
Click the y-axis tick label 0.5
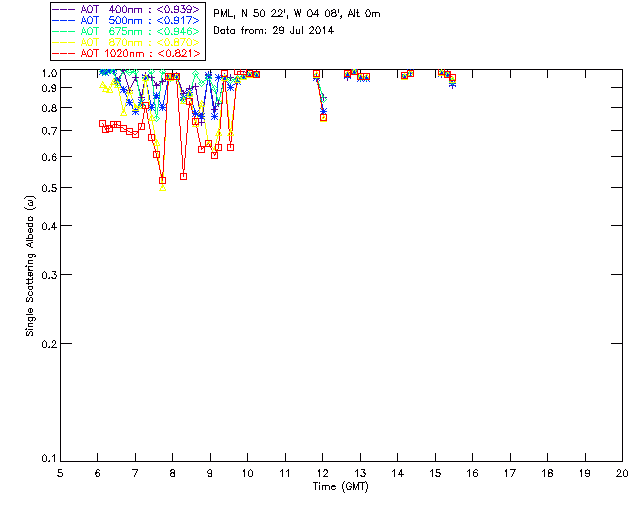coord(49,188)
